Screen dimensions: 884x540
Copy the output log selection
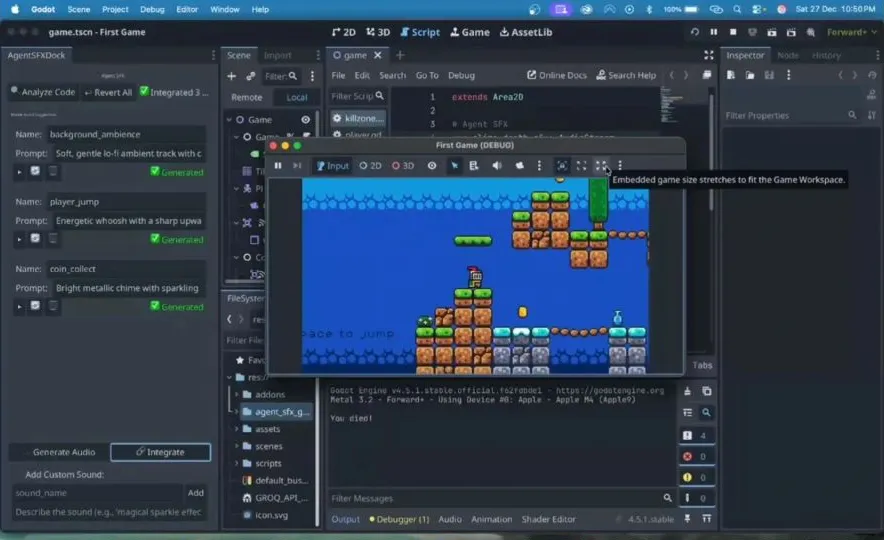point(706,391)
